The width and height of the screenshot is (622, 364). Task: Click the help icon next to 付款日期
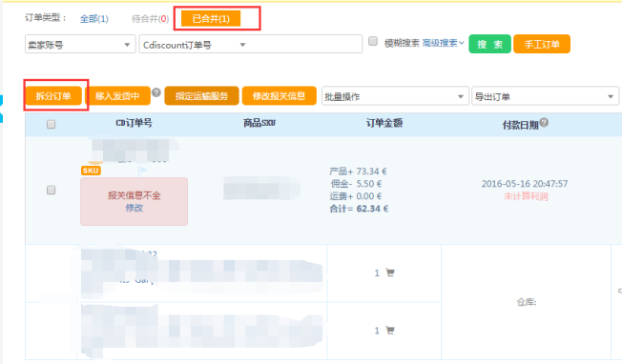point(544,123)
